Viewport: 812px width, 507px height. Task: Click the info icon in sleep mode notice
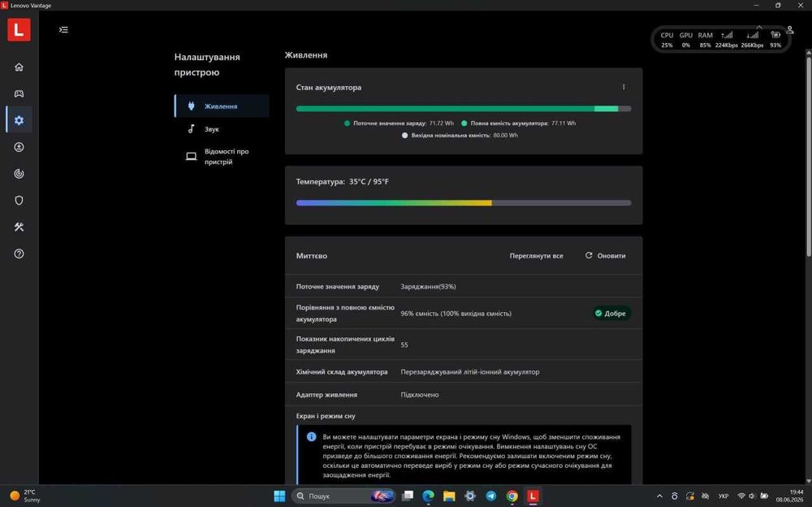pyautogui.click(x=311, y=436)
